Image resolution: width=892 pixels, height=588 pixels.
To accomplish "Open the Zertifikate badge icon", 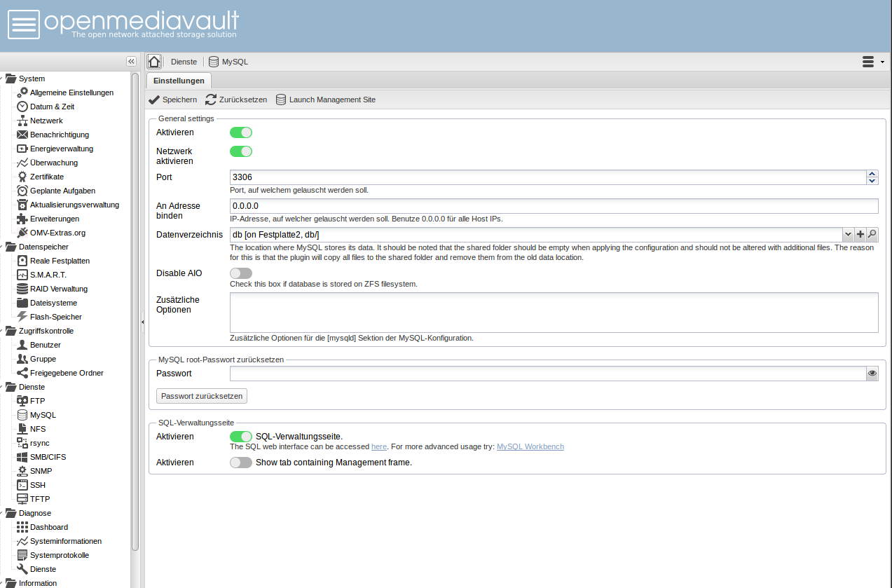I will click(x=22, y=177).
